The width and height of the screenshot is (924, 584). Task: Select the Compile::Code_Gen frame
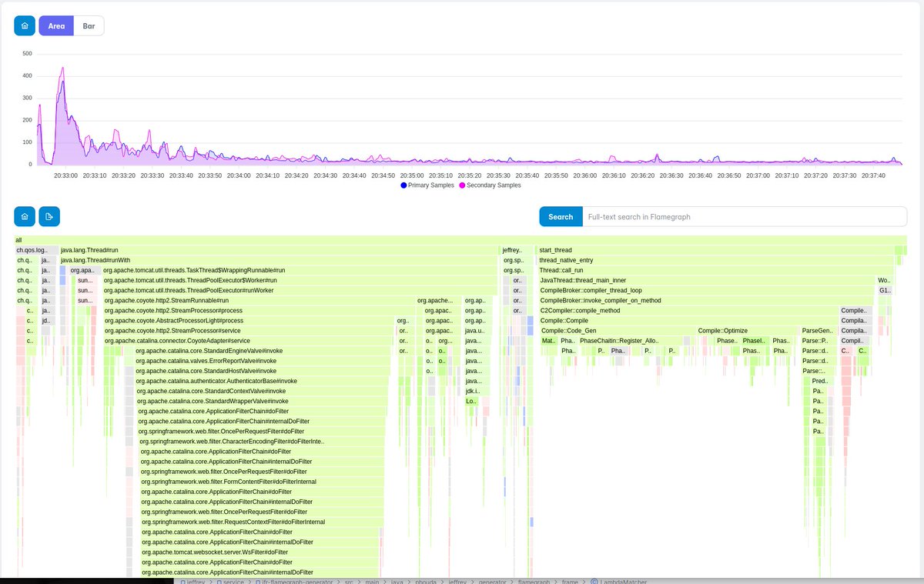(618, 330)
